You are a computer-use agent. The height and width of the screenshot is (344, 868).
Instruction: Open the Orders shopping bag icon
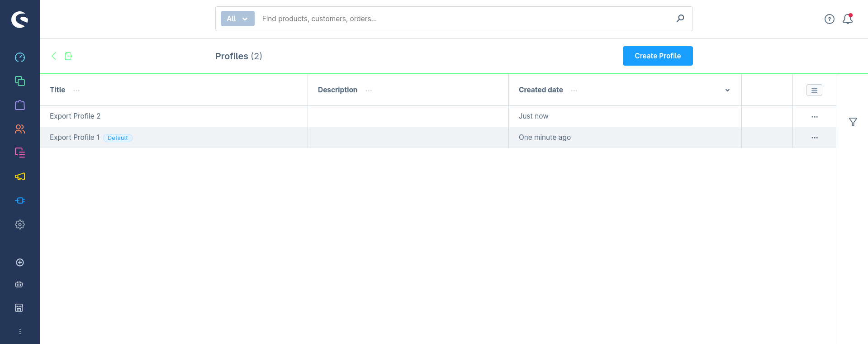point(20,105)
